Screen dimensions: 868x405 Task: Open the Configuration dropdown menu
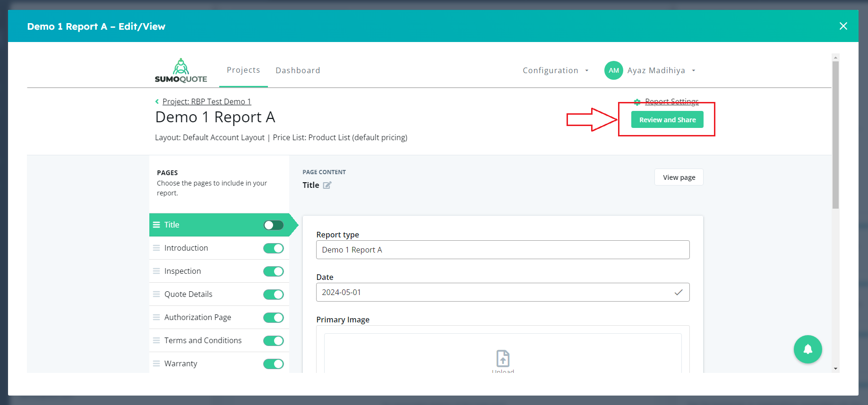[556, 70]
